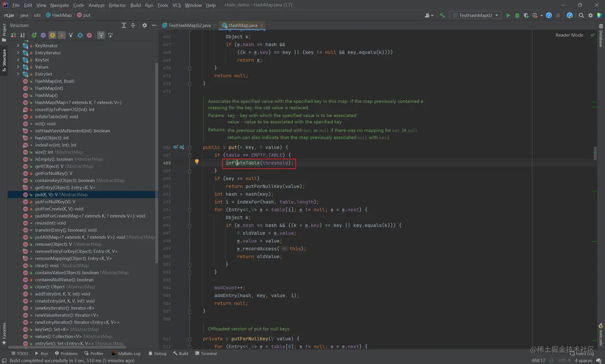Switch to the TestHashMap02.java editor tab
The image size is (605, 364).
click(x=189, y=25)
